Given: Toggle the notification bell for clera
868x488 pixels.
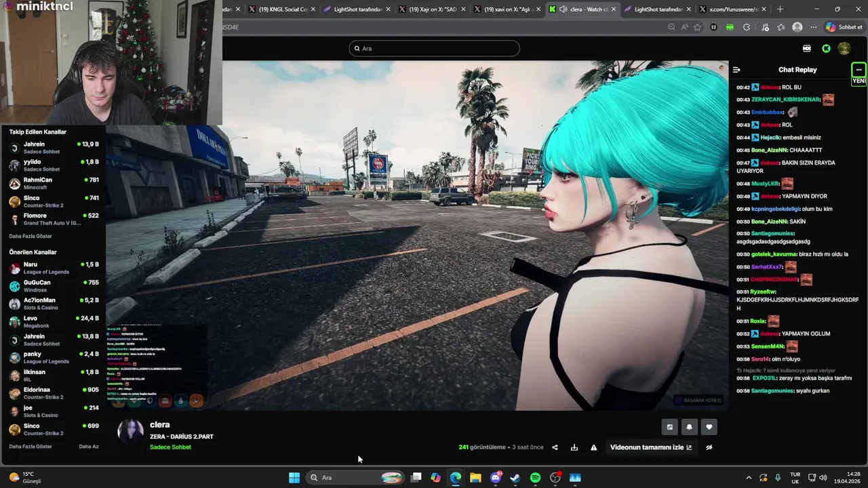Looking at the screenshot, I should 690,427.
